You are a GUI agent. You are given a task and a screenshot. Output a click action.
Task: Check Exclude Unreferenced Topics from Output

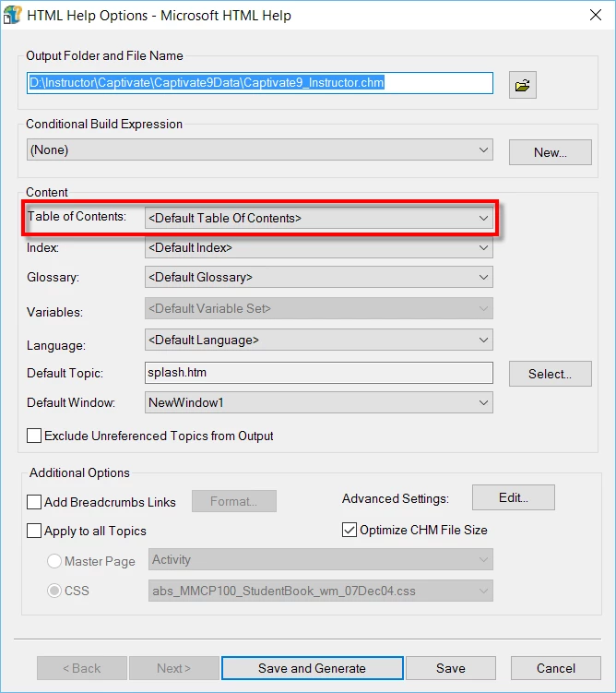[x=34, y=436]
